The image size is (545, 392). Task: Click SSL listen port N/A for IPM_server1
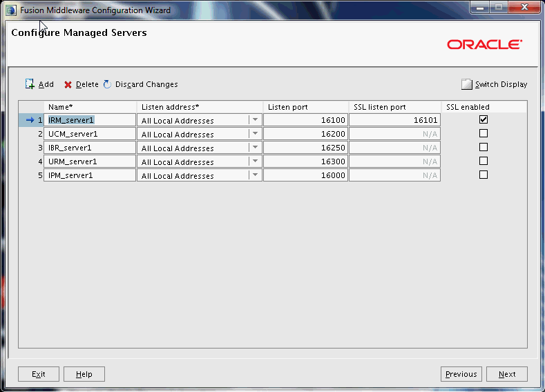[x=395, y=175]
